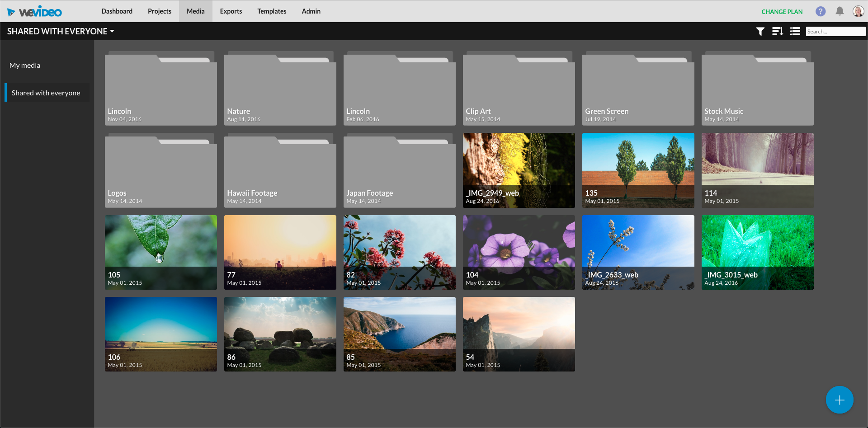Screen dimensions: 868x428
Task: Open the Templates tab
Action: point(272,11)
